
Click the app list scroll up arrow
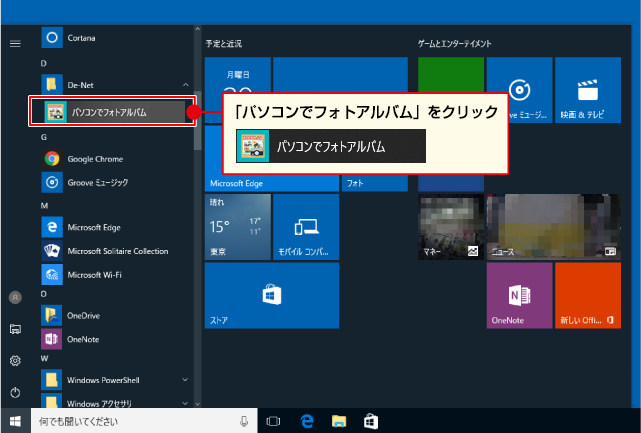197,29
